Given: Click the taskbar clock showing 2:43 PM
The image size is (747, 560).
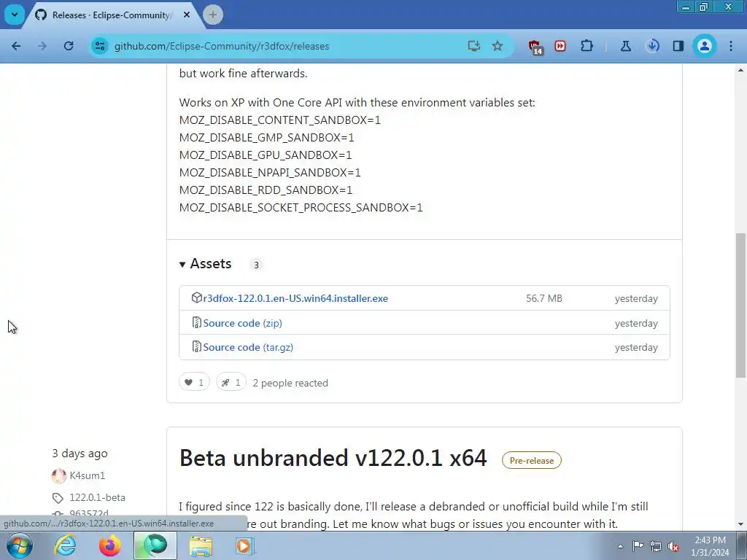Looking at the screenshot, I should point(710,546).
